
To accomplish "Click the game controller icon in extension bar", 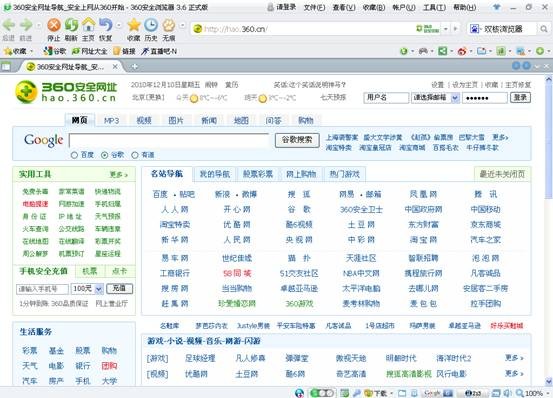I will (x=423, y=51).
